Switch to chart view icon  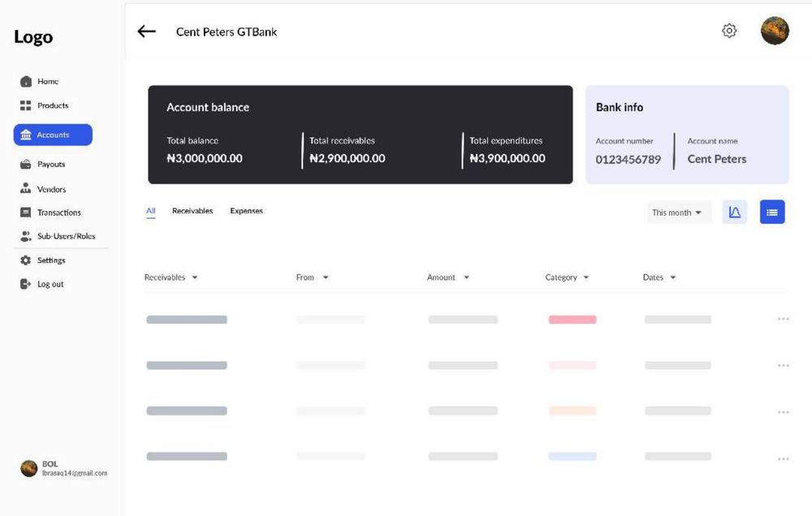click(734, 212)
